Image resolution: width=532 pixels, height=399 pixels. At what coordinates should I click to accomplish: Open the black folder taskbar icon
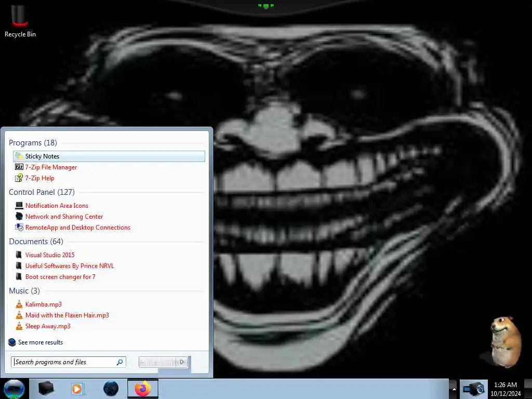coord(46,389)
